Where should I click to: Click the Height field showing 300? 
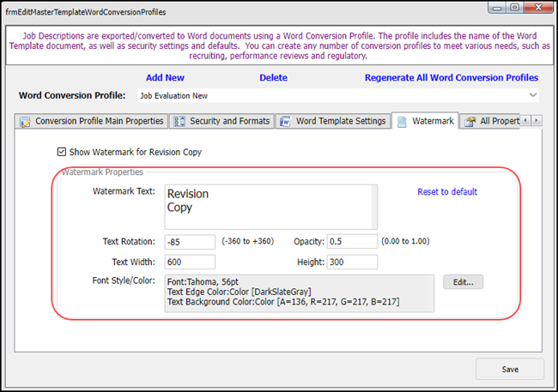point(352,262)
